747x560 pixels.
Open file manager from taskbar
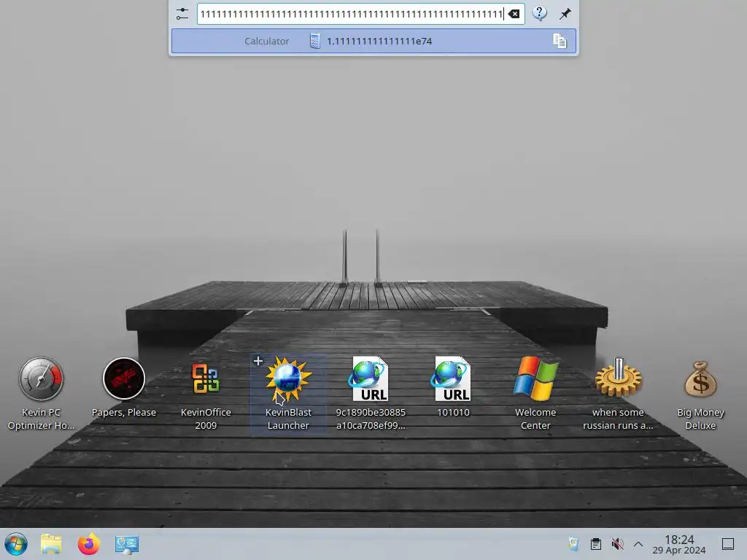tap(51, 544)
